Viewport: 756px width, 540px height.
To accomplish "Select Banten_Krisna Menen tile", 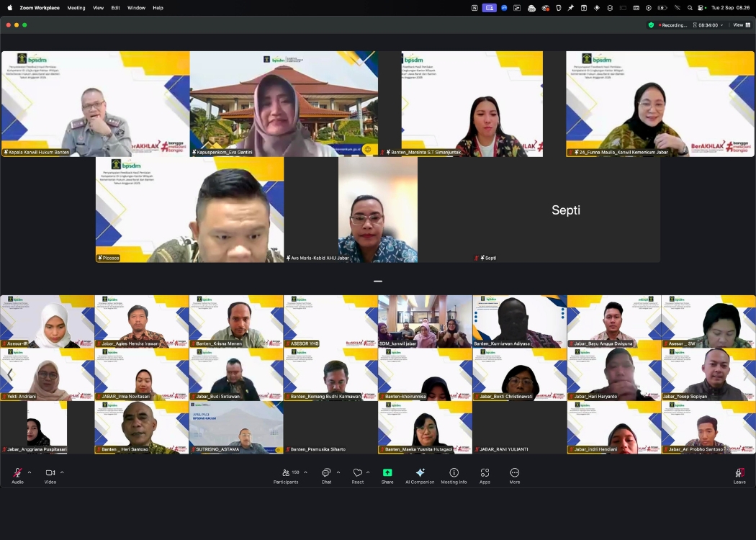I will pyautogui.click(x=236, y=322).
